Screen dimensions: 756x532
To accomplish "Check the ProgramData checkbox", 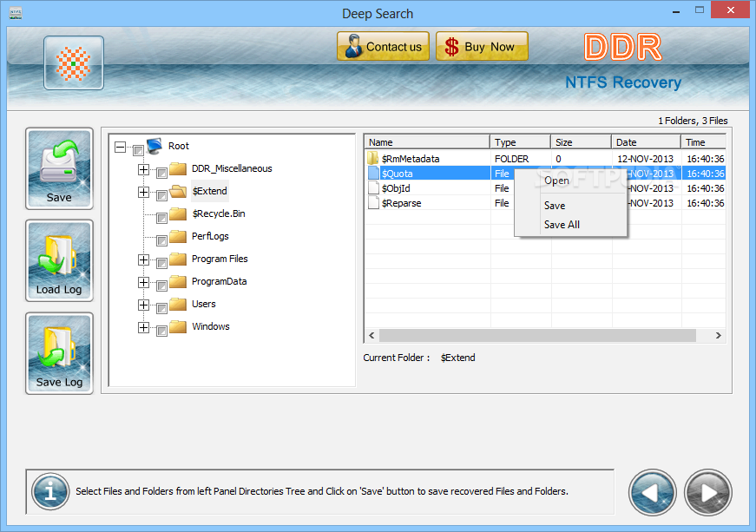I will (162, 286).
